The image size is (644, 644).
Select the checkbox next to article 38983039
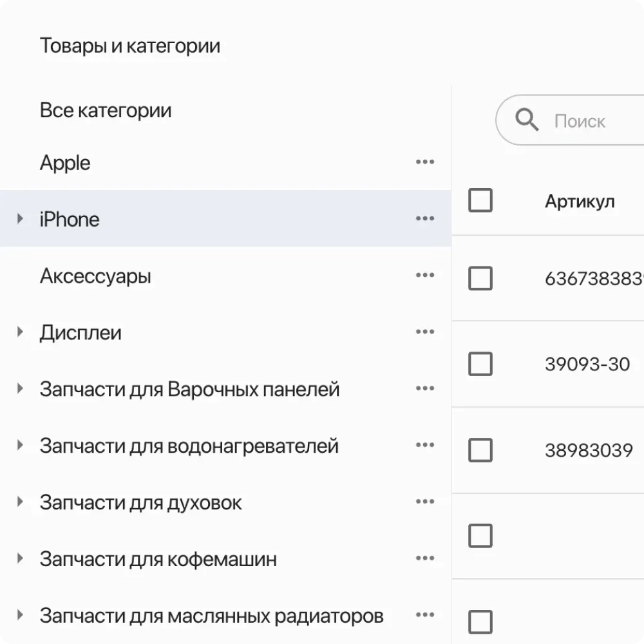[480, 450]
